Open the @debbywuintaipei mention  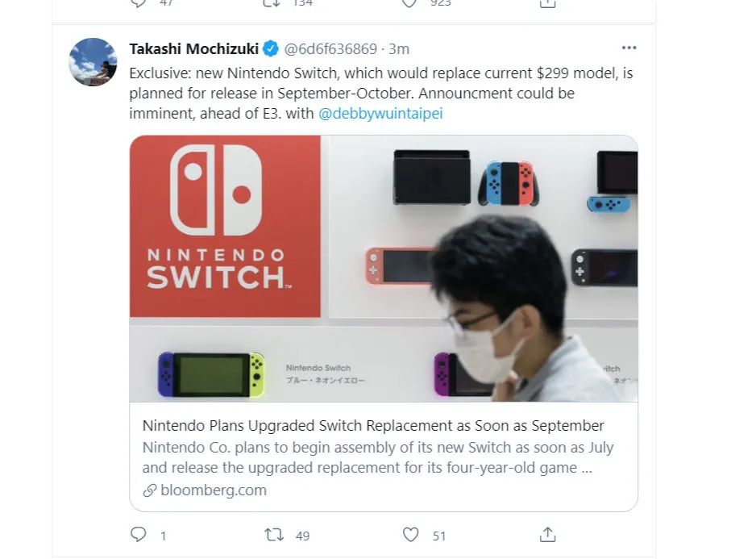[x=380, y=114]
